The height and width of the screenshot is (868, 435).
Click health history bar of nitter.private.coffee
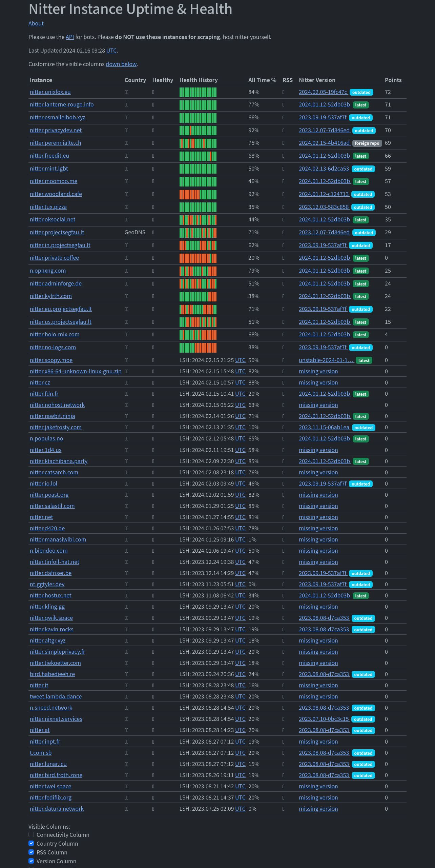[198, 258]
